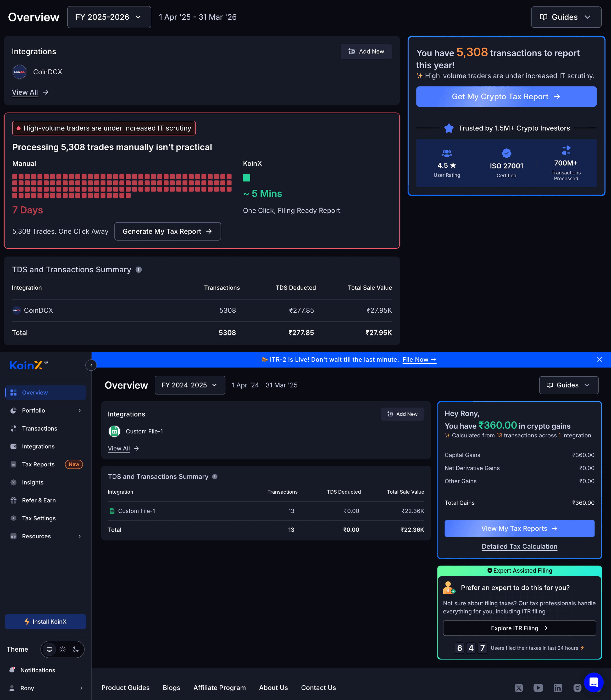Viewport: 611px width, 700px height.
Task: Click the Install KoinX button
Action: [x=46, y=621]
